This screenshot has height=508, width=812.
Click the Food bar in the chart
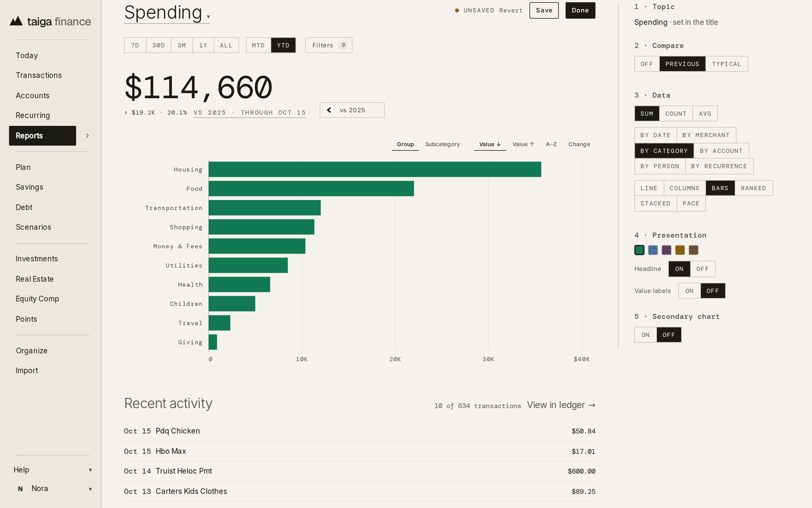pyautogui.click(x=311, y=189)
